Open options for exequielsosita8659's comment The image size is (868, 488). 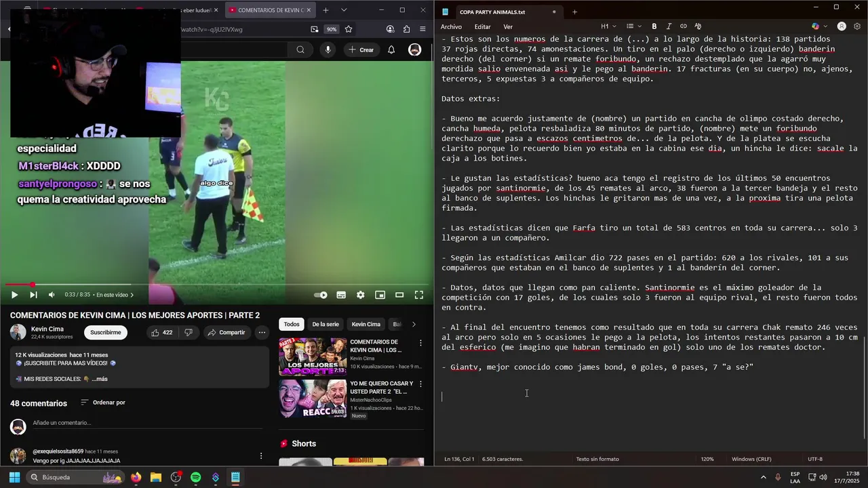pyautogui.click(x=261, y=455)
